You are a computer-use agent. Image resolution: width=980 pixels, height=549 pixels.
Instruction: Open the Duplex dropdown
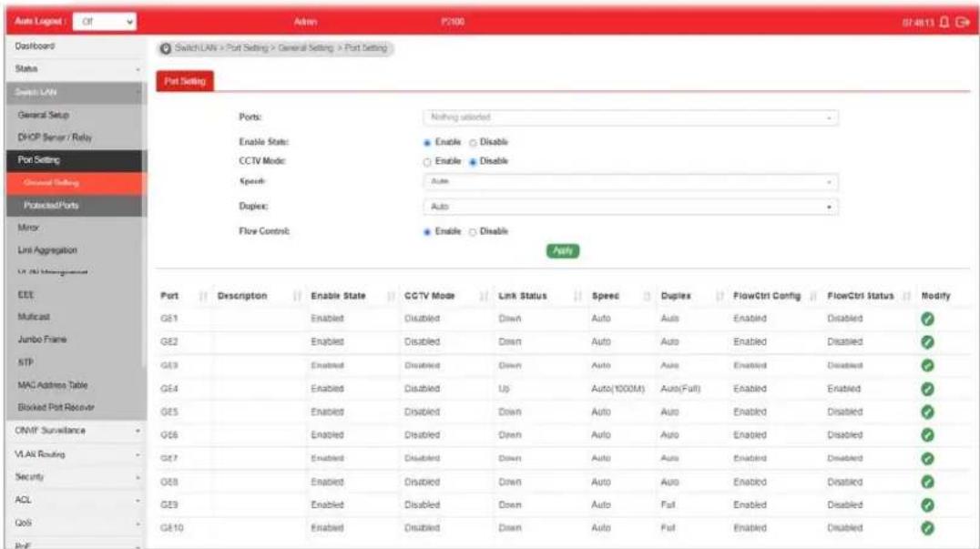pos(630,207)
